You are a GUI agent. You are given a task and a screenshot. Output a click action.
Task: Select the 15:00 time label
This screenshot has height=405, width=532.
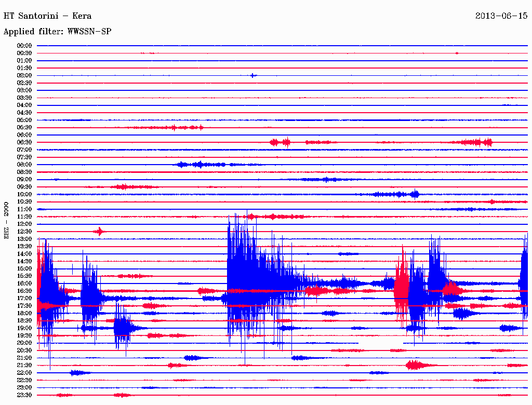pyautogui.click(x=24, y=268)
